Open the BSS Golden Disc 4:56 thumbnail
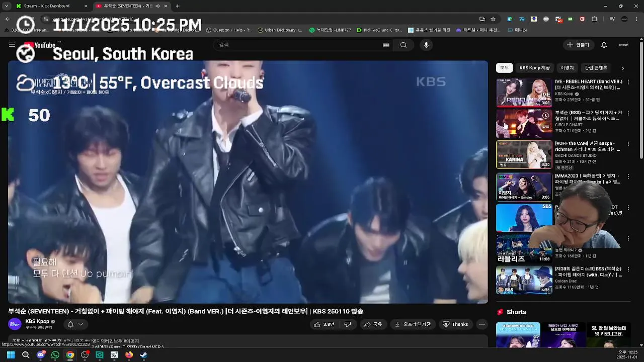 tap(524, 280)
